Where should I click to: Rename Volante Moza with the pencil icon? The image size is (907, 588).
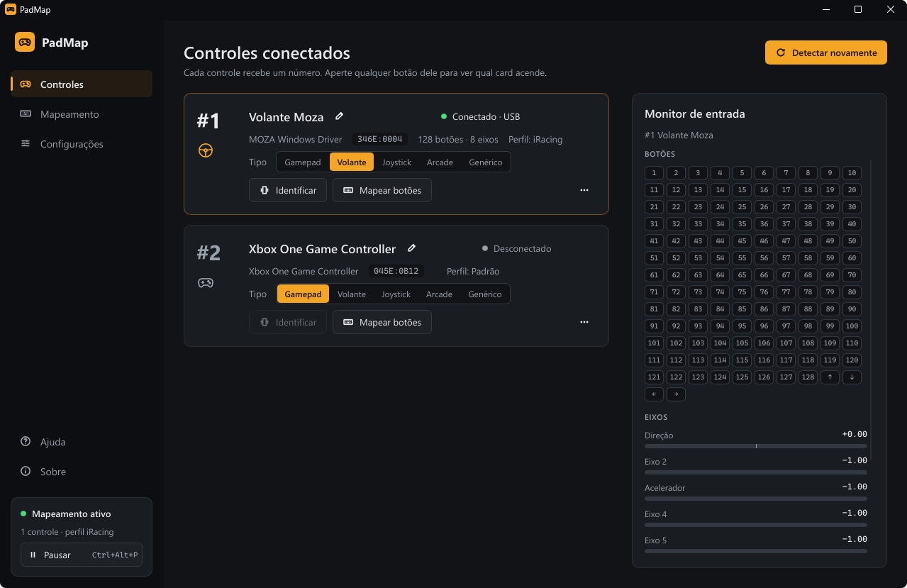pyautogui.click(x=340, y=116)
